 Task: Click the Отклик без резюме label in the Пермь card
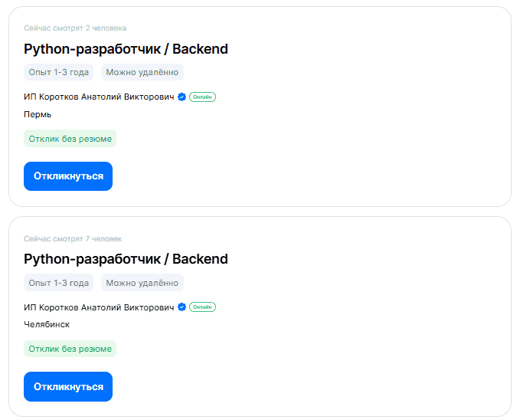70,139
